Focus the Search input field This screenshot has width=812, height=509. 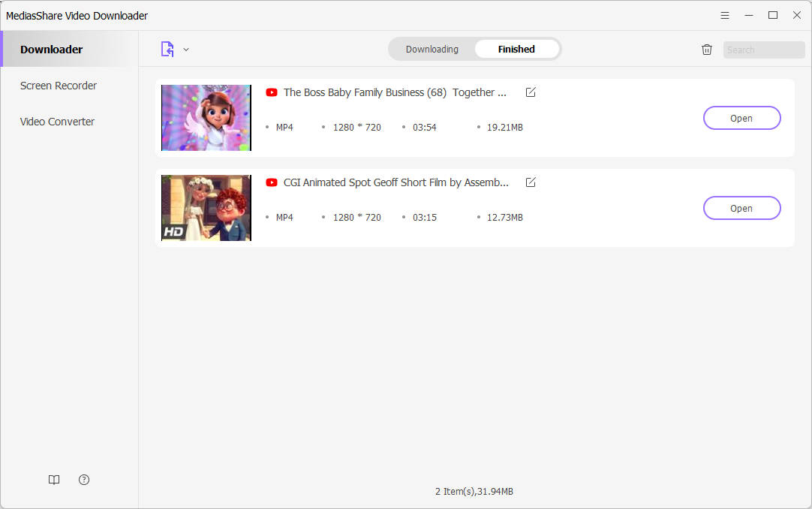(764, 50)
